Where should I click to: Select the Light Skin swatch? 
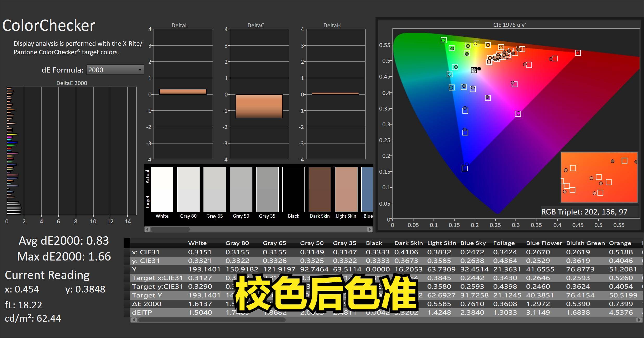[346, 189]
